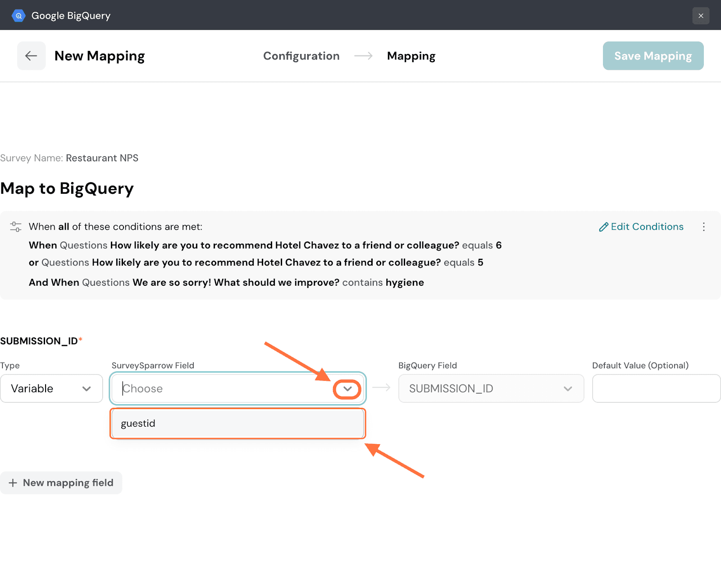Add a New mapping field
Screen dimensions: 721x588
(68, 483)
